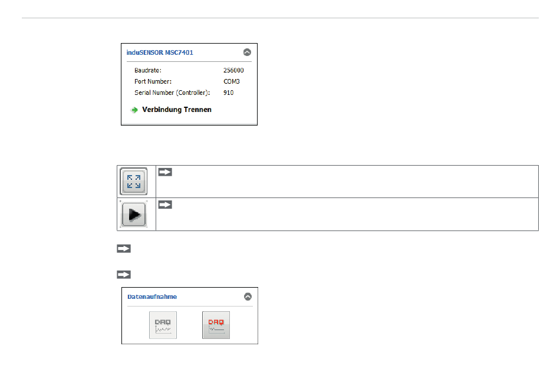
Task: Click the Datenaufnahme heading
Action: pyautogui.click(x=152, y=297)
